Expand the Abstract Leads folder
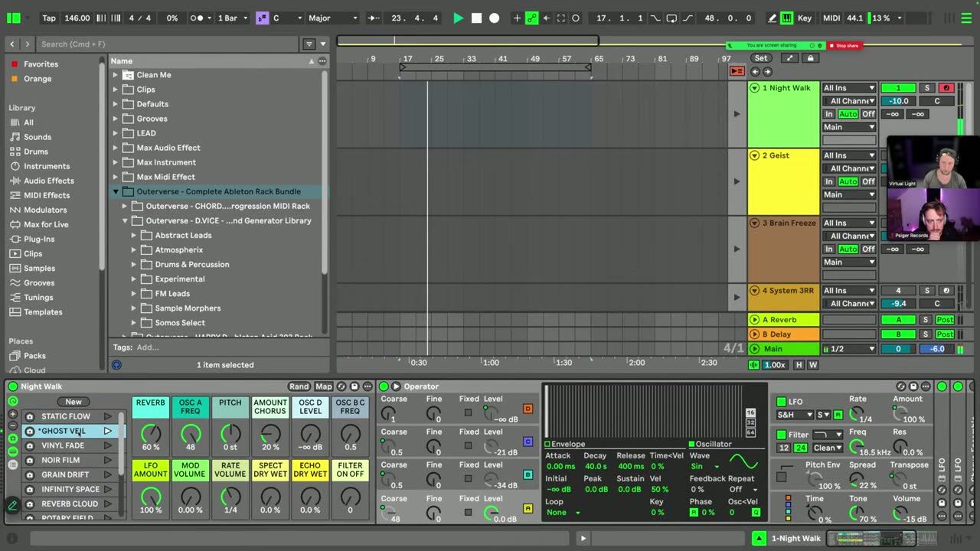Viewport: 980px width, 551px height. (x=134, y=235)
